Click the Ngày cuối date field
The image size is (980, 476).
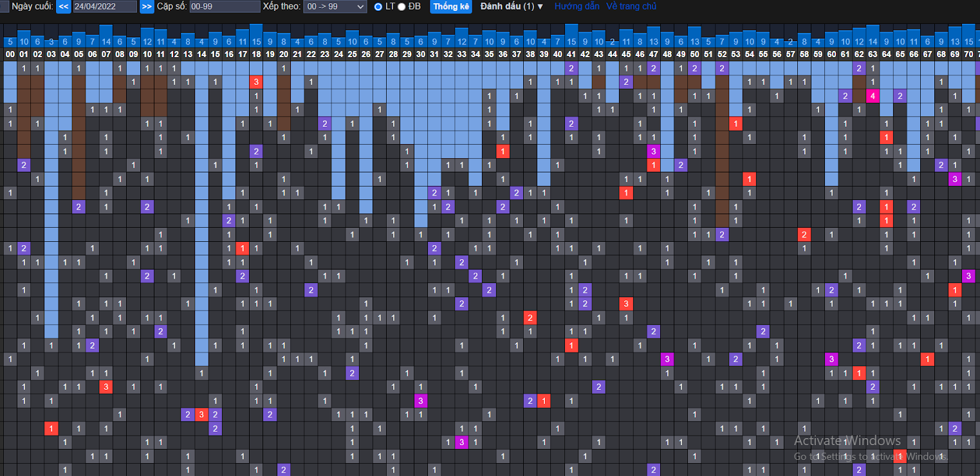point(105,6)
